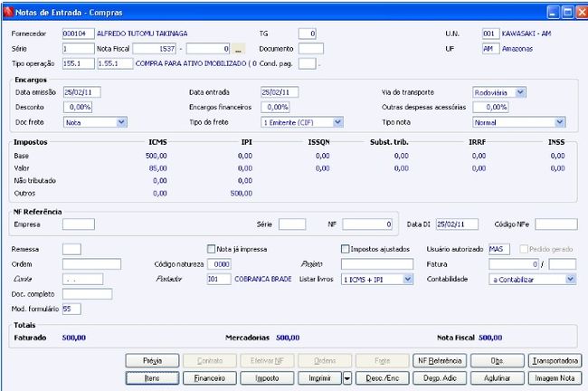588x391 pixels.
Task: Expand the 'Contabilidade' dropdown
Action: coord(570,280)
